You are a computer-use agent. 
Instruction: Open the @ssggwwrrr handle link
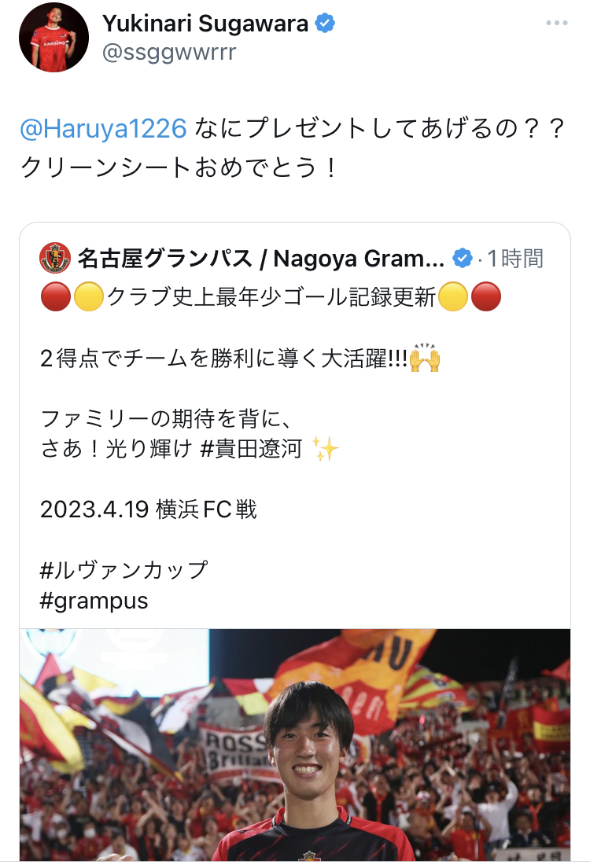(x=169, y=53)
